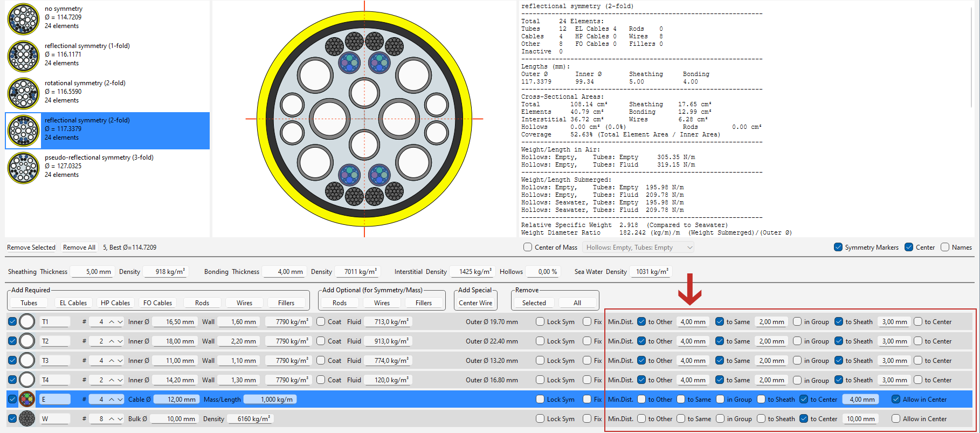Image resolution: width=980 pixels, height=433 pixels.
Task: Select the no symmetry layout thumbnail
Action: click(24, 19)
